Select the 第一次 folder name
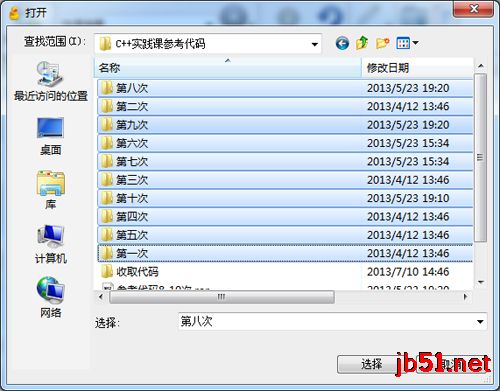Image resolution: width=500 pixels, height=391 pixels. click(x=132, y=253)
